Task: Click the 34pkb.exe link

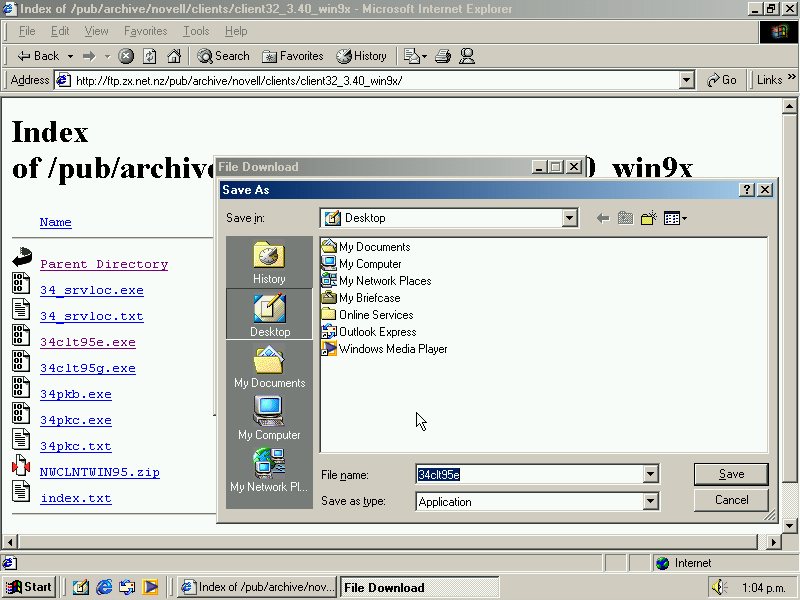Action: (x=76, y=394)
